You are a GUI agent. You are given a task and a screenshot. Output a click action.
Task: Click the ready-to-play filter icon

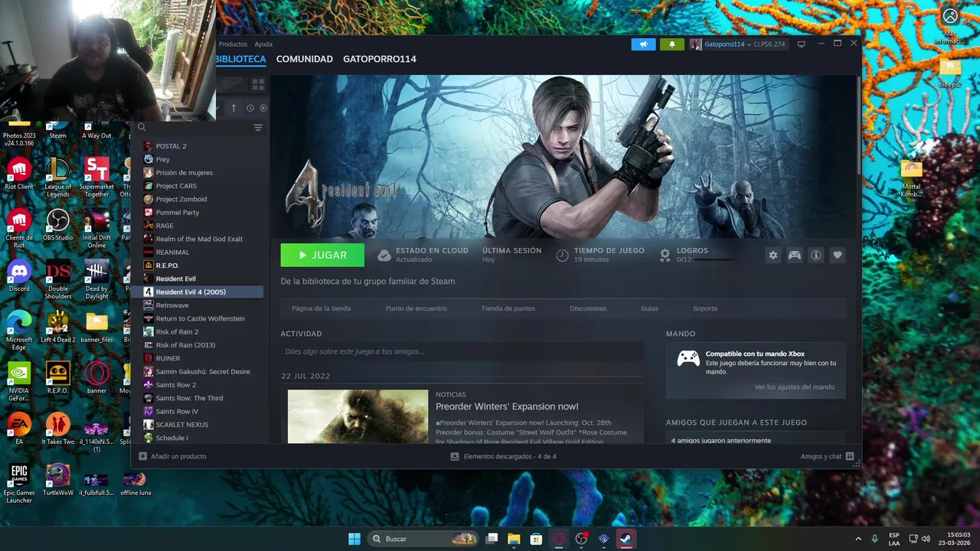263,108
